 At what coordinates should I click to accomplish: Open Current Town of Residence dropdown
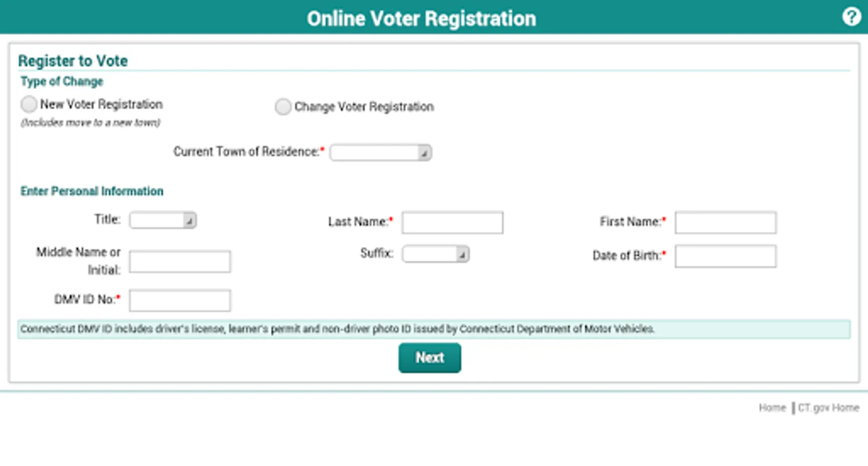tap(381, 153)
